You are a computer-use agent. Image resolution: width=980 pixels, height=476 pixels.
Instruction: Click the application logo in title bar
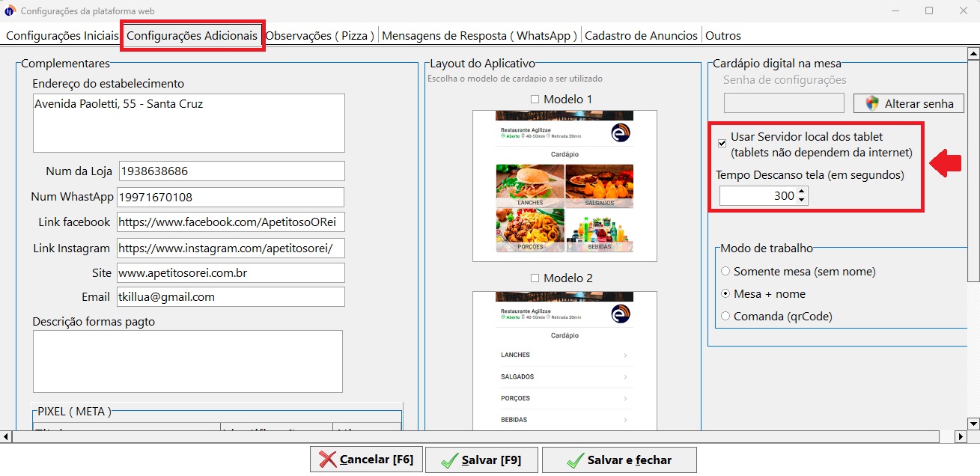click(10, 10)
